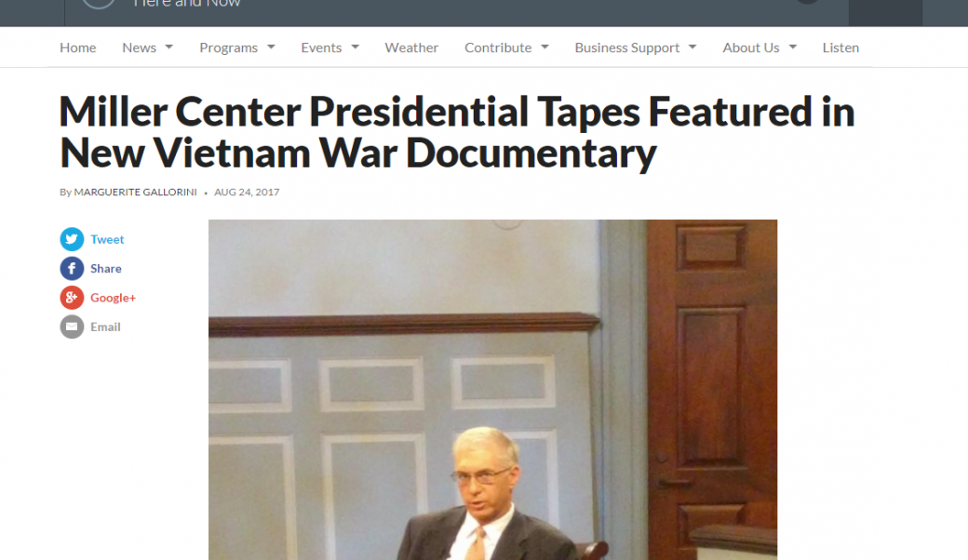Expand the News dropdown arrow

tap(169, 47)
